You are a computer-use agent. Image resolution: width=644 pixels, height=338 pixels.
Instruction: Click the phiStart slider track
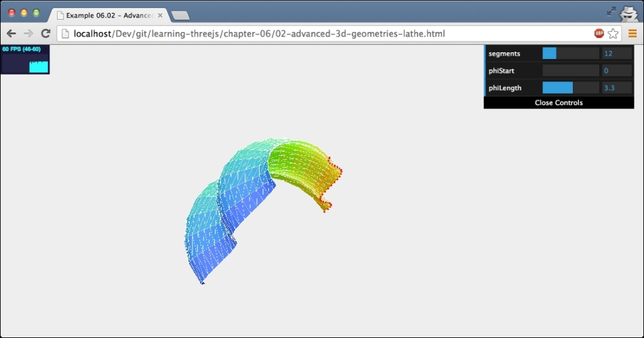571,71
